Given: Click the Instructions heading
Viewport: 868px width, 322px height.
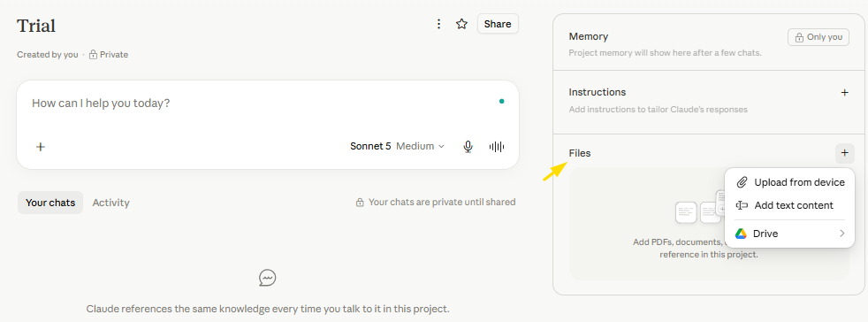Looking at the screenshot, I should click(x=598, y=92).
